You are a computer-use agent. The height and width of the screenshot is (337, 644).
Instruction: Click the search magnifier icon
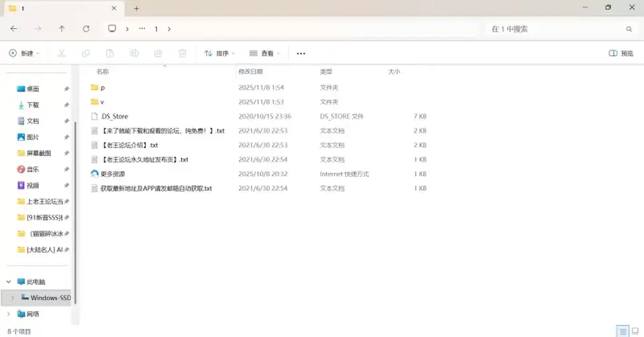(629, 29)
